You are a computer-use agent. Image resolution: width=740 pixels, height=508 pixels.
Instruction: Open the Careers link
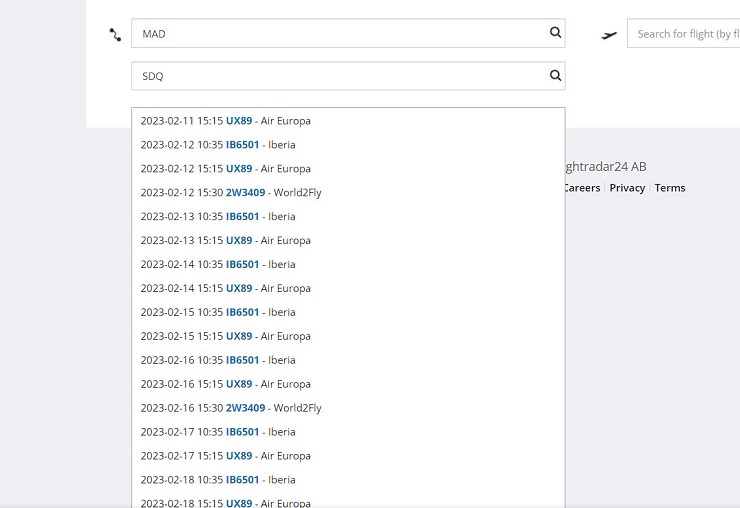tap(582, 188)
